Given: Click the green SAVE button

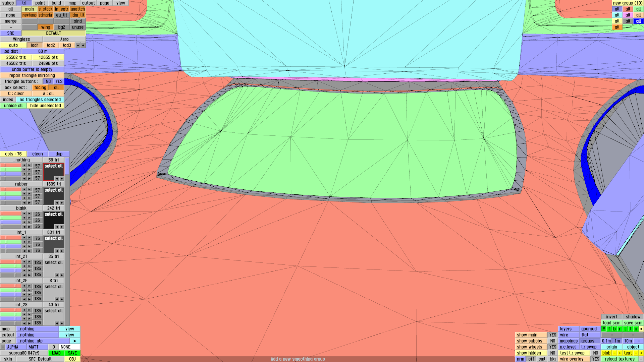Looking at the screenshot, I should pos(72,353).
